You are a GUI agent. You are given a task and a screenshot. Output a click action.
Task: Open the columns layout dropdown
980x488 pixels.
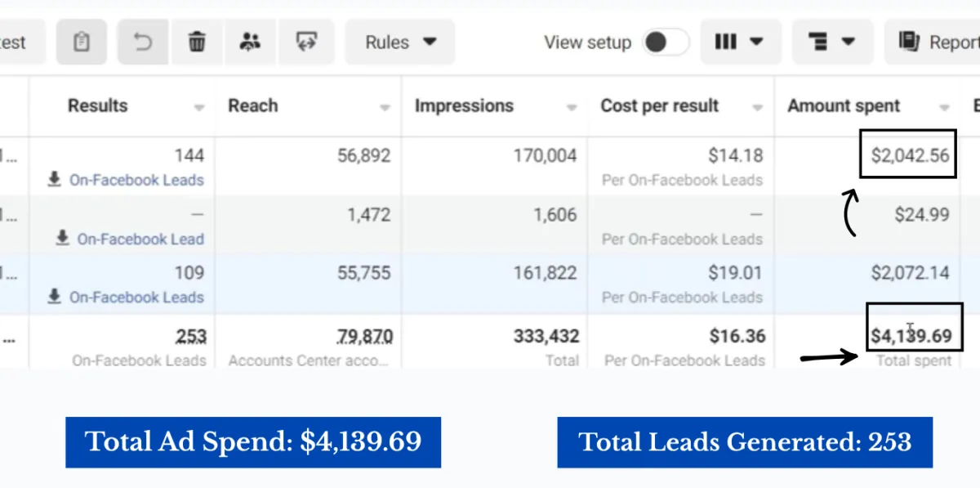(x=740, y=42)
